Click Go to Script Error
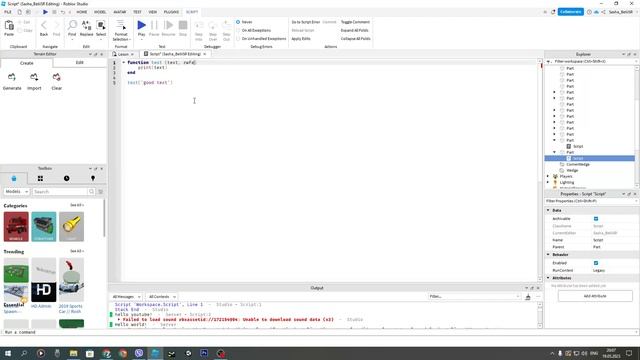 [306, 22]
